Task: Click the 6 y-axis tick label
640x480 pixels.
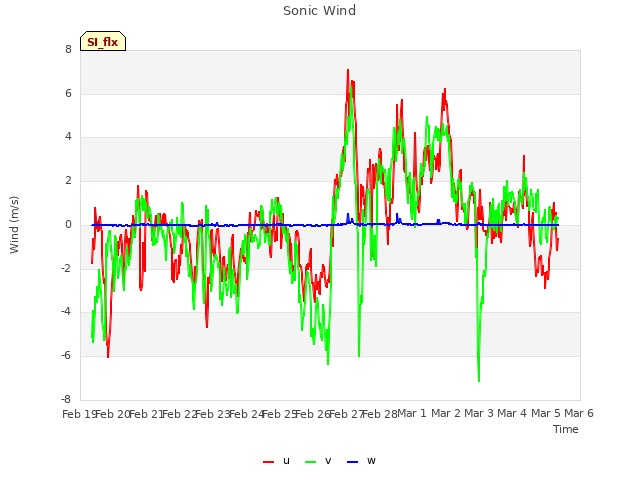Action: 68,93
